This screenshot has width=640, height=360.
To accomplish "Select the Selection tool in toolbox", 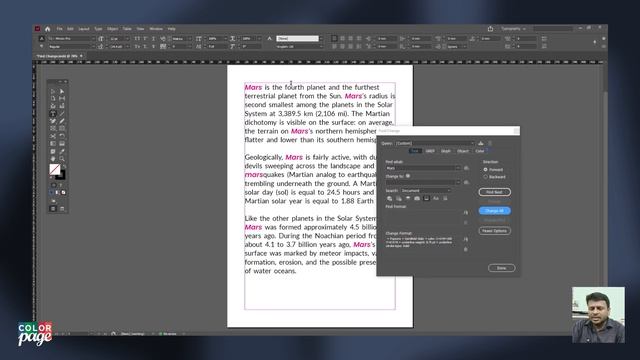I will (x=53, y=91).
